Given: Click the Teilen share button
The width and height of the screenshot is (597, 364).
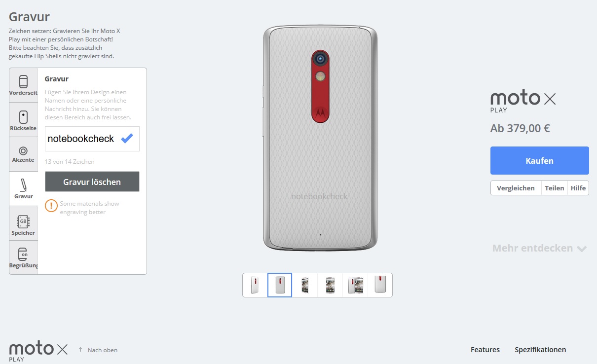Looking at the screenshot, I should click(554, 188).
